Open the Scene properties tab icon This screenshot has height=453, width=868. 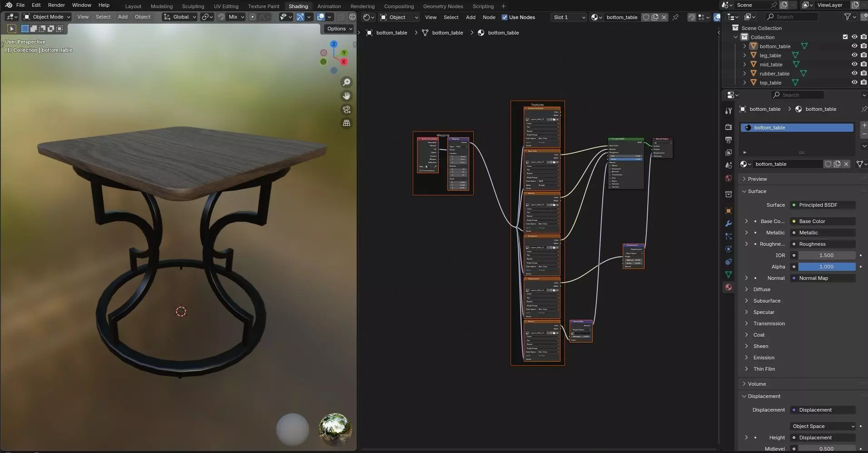pos(729,165)
